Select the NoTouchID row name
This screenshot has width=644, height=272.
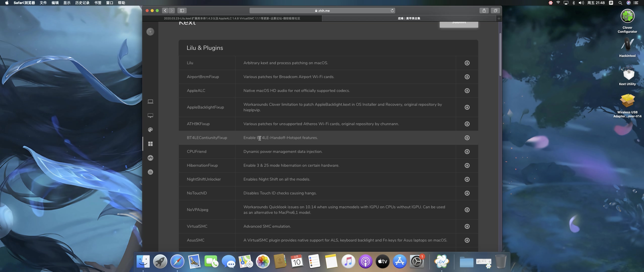pos(197,193)
